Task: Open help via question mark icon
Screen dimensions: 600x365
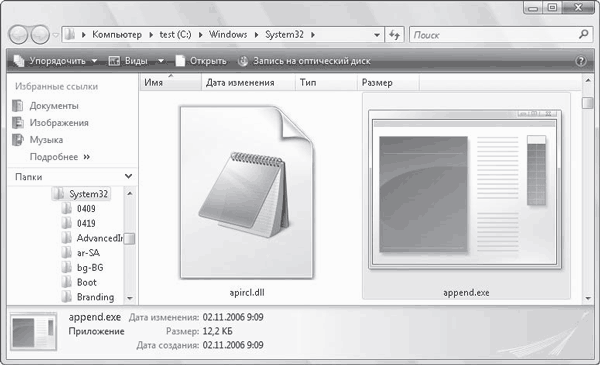Action: [x=580, y=61]
